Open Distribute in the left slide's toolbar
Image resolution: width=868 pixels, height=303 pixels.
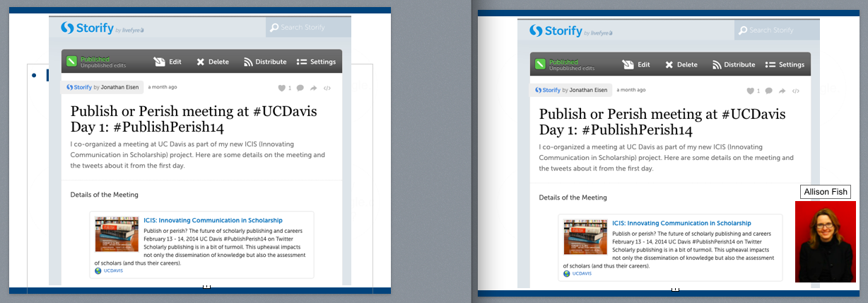265,62
